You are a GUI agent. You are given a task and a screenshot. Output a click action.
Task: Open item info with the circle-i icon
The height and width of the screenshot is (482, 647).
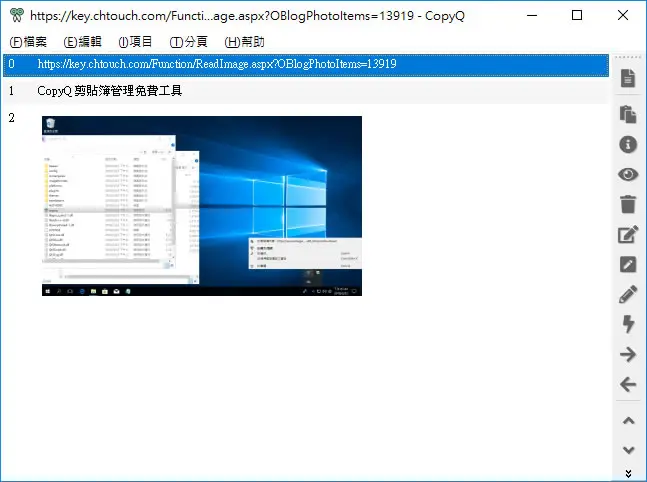pyautogui.click(x=628, y=144)
